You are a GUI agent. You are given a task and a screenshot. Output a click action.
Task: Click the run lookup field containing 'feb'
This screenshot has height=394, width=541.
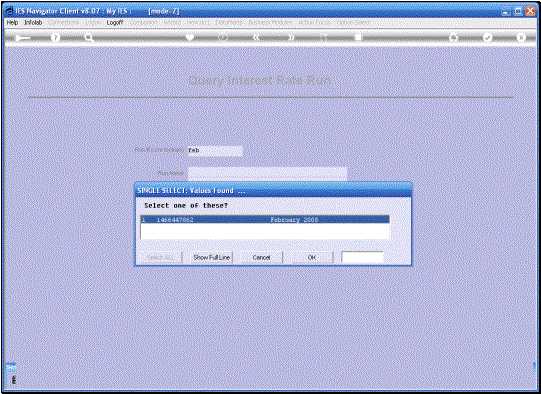point(215,151)
